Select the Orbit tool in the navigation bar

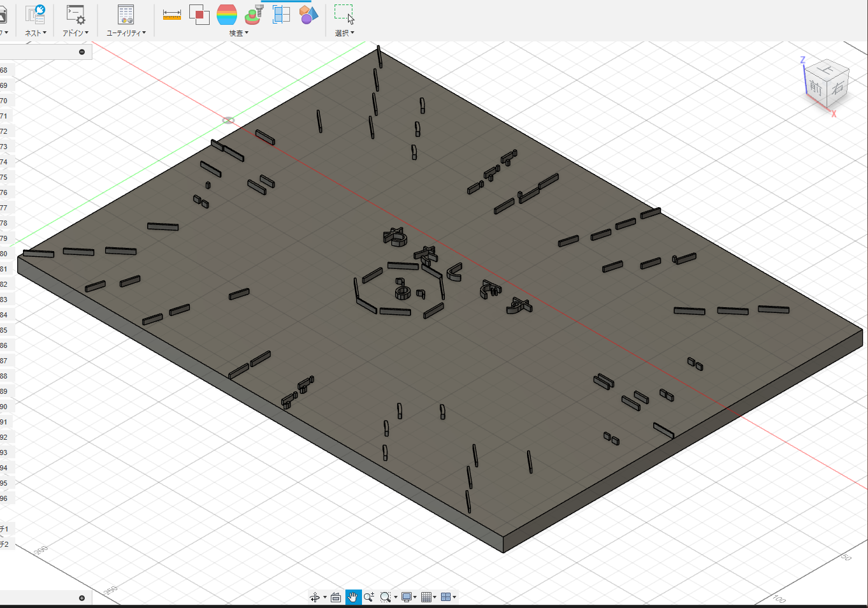[315, 597]
